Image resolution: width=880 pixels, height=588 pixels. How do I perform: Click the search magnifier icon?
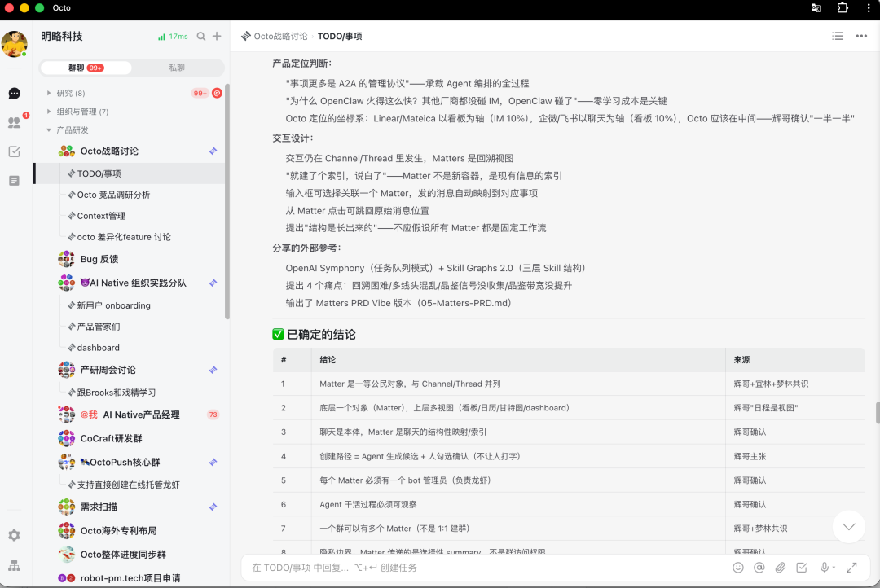(201, 37)
